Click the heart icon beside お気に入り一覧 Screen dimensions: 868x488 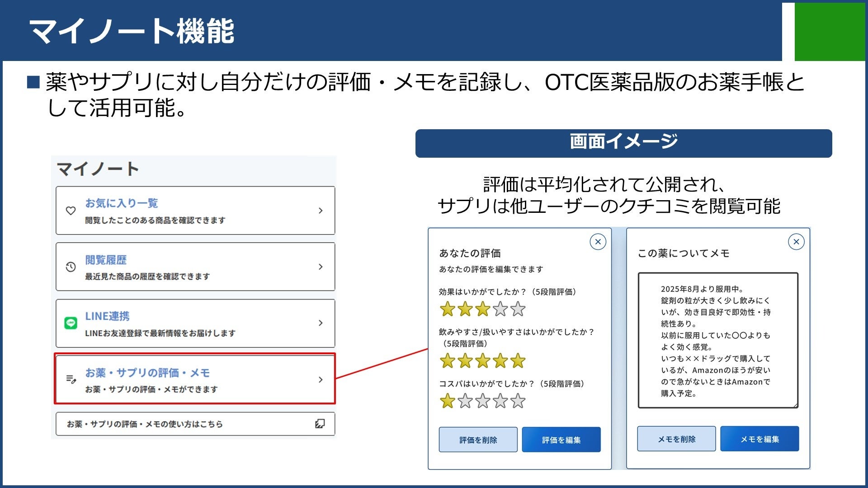click(71, 211)
